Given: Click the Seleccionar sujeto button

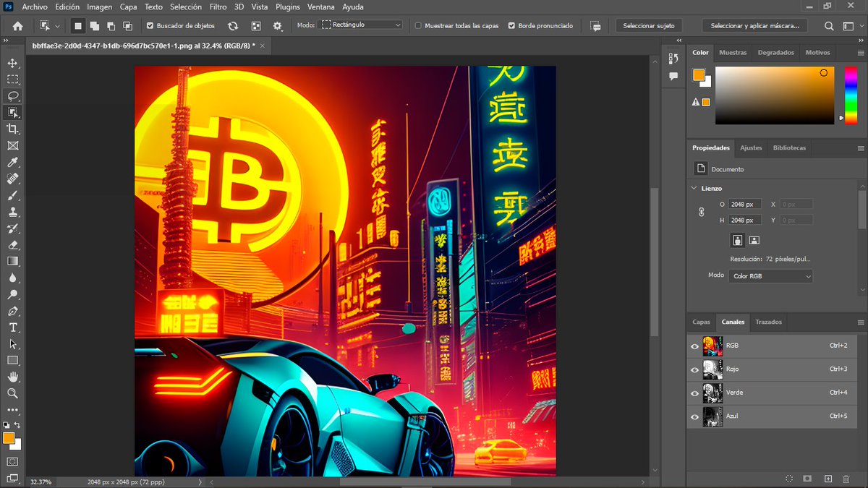Looking at the screenshot, I should coord(649,25).
